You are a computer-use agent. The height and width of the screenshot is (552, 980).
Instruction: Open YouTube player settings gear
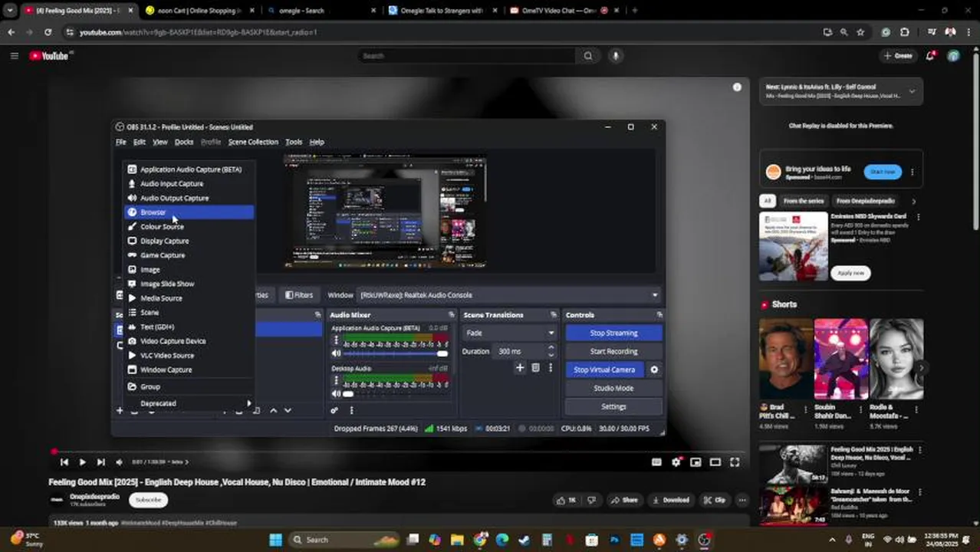coord(676,462)
